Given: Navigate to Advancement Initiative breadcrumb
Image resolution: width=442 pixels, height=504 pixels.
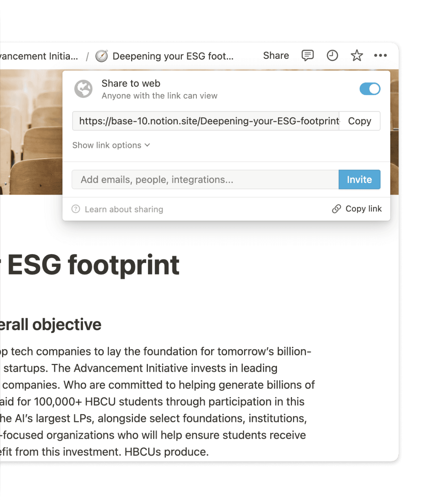Looking at the screenshot, I should [37, 56].
